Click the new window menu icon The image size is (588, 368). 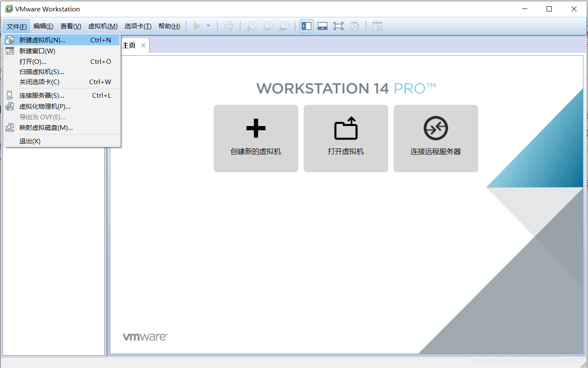click(x=10, y=51)
